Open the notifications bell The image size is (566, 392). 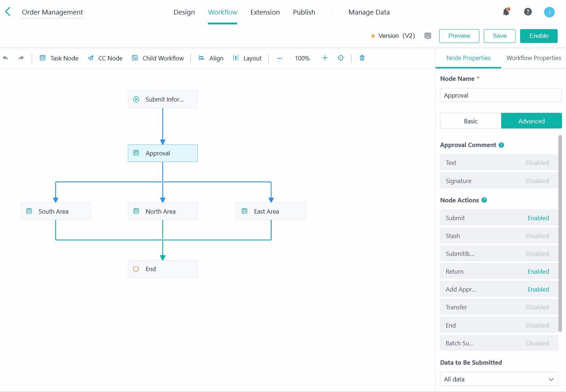click(x=506, y=12)
